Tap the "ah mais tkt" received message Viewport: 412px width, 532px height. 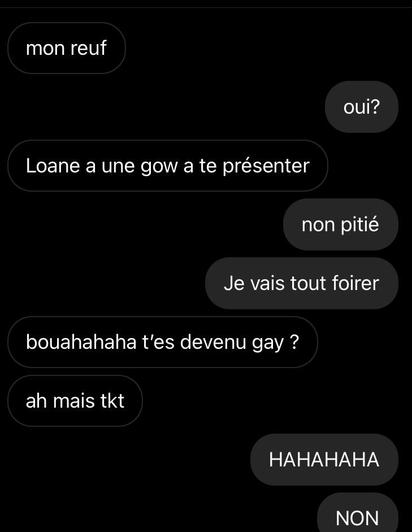pos(75,401)
